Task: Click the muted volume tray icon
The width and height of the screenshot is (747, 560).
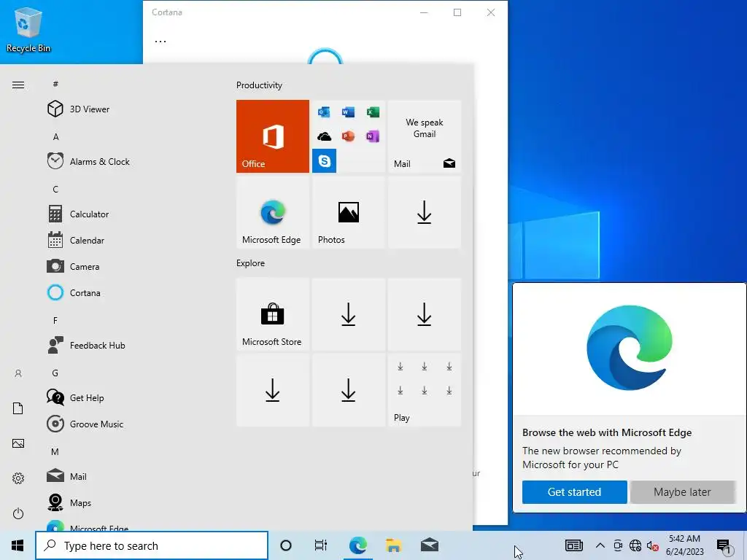Action: tap(653, 545)
